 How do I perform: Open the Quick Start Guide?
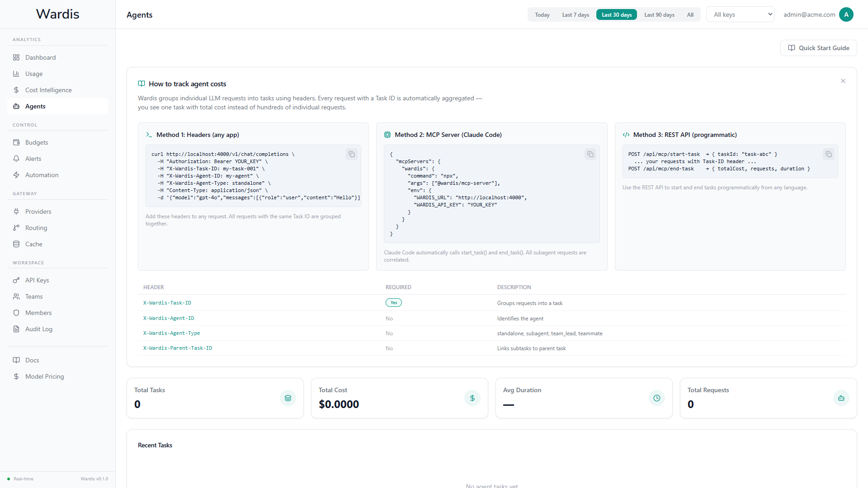pos(819,48)
